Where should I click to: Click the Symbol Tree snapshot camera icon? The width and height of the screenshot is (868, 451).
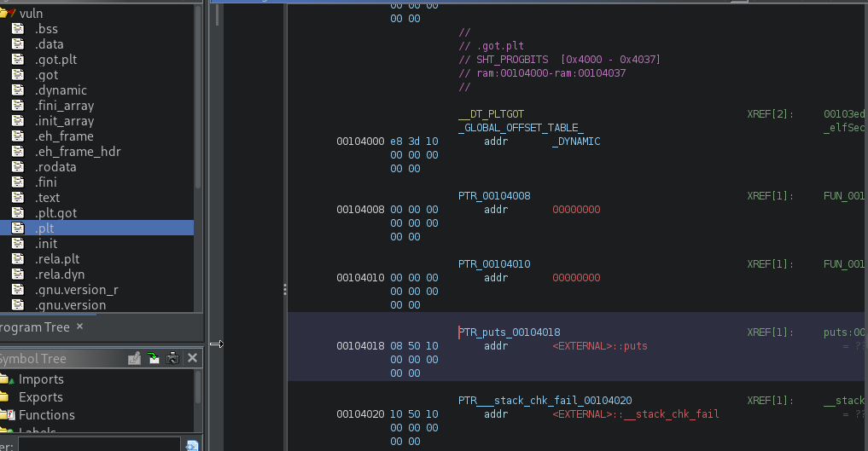(x=172, y=359)
